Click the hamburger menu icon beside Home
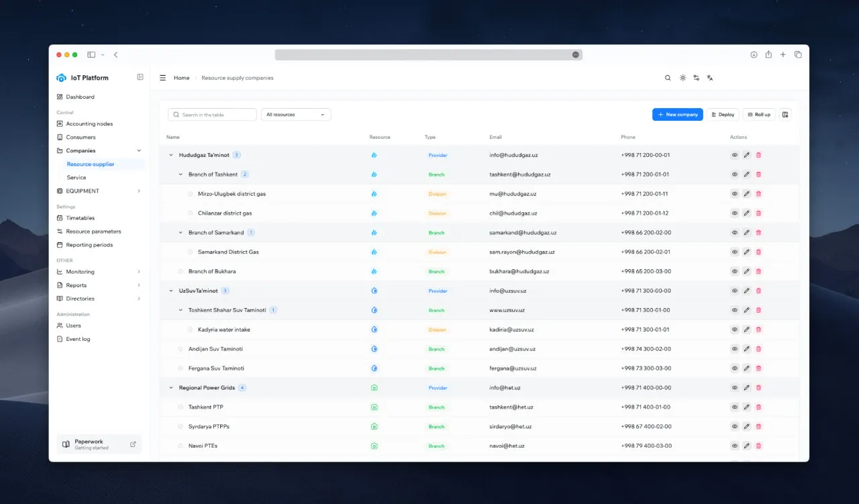The height and width of the screenshot is (504, 859). pyautogui.click(x=162, y=77)
